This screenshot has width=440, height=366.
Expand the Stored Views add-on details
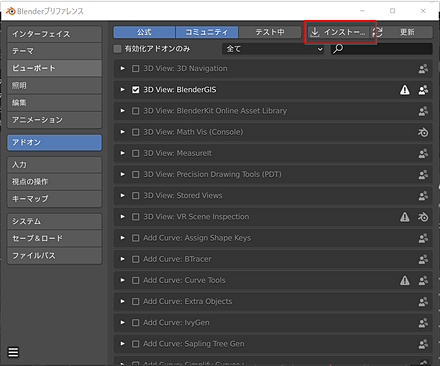click(x=123, y=195)
